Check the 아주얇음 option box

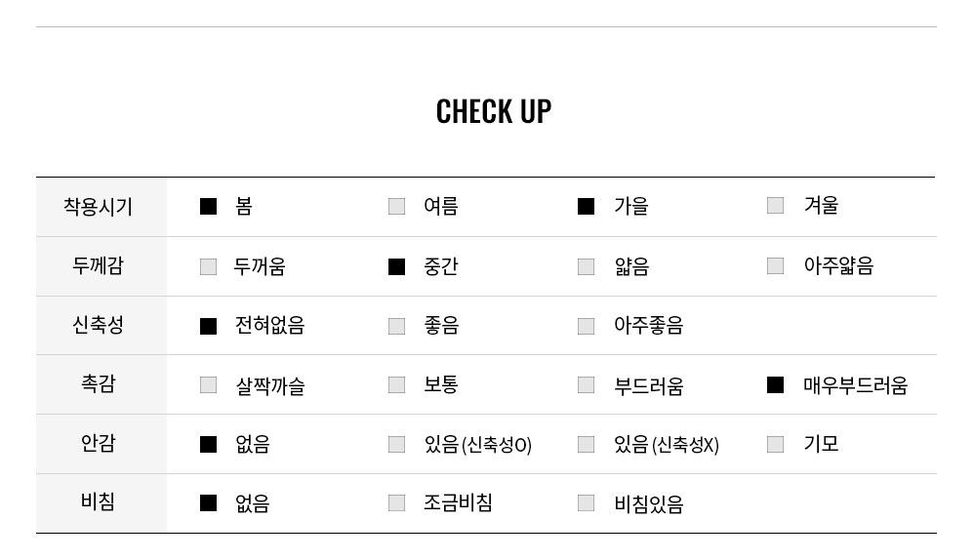point(775,265)
